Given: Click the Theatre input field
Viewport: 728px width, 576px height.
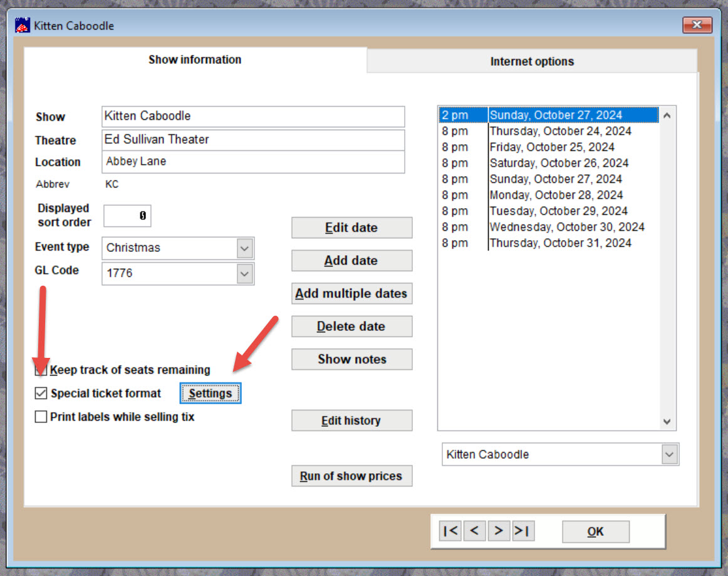Looking at the screenshot, I should (x=253, y=139).
